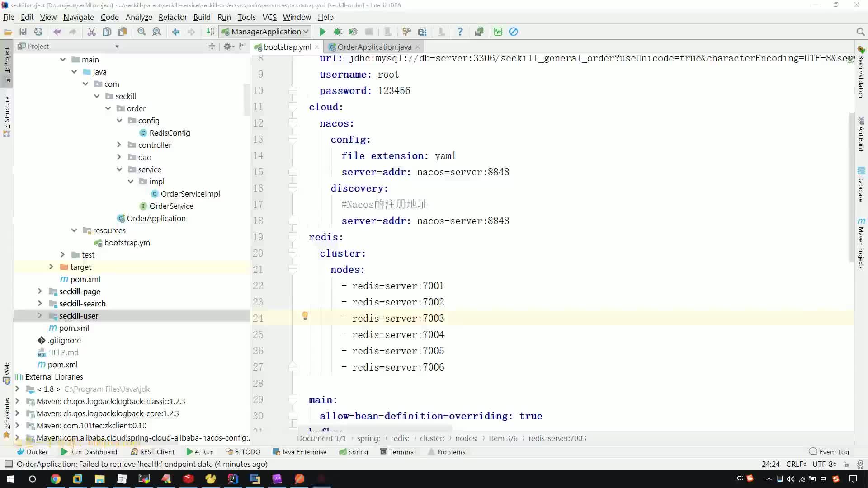Open the ManagerApplication run configuration dropdown
This screenshot has width=868, height=488.
point(265,32)
